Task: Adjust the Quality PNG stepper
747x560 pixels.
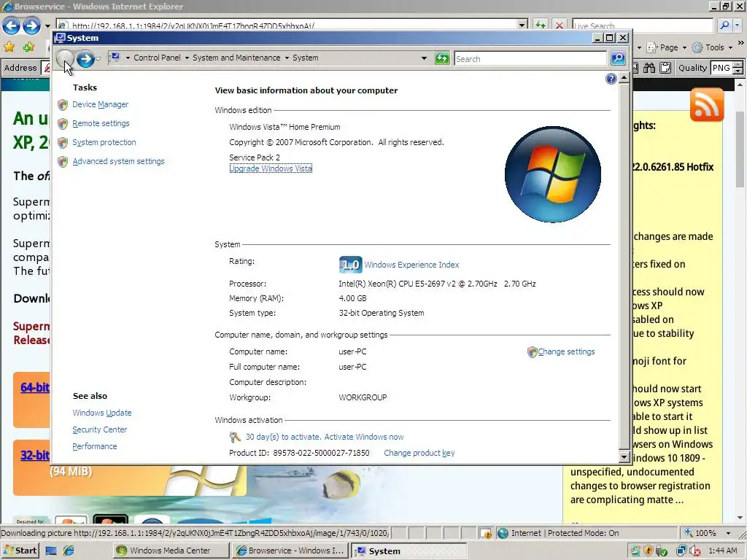Action: click(x=738, y=68)
